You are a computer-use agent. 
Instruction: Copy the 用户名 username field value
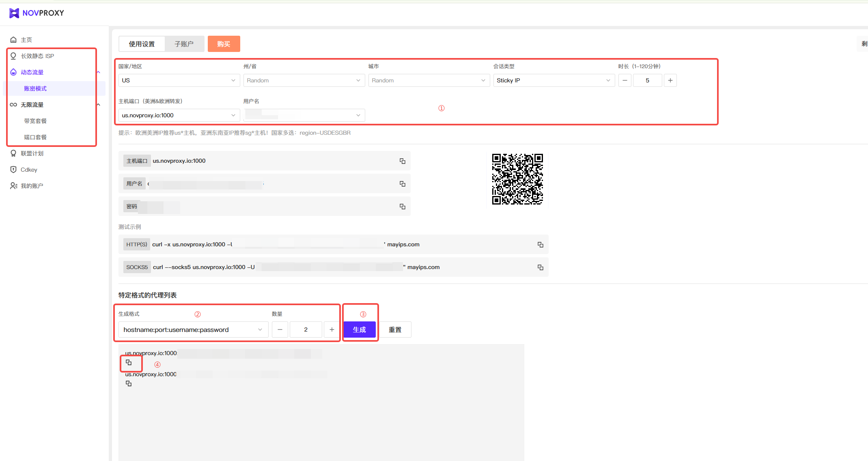click(402, 184)
